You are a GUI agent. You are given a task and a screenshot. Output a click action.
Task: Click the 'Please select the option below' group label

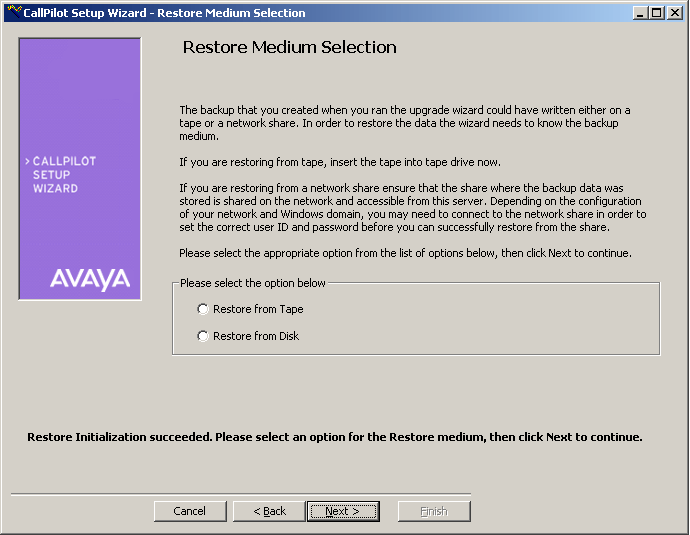click(x=253, y=283)
